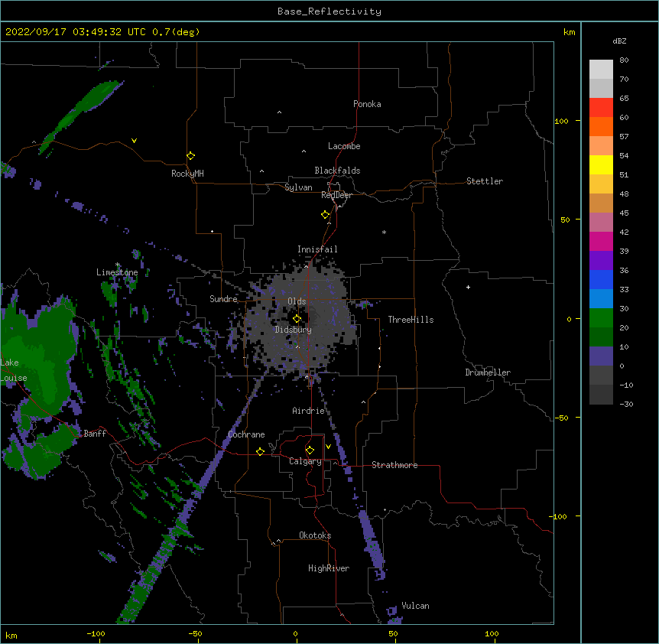This screenshot has width=659, height=644.
Task: Click the yellow V marker east of Calgary
Action: [328, 447]
